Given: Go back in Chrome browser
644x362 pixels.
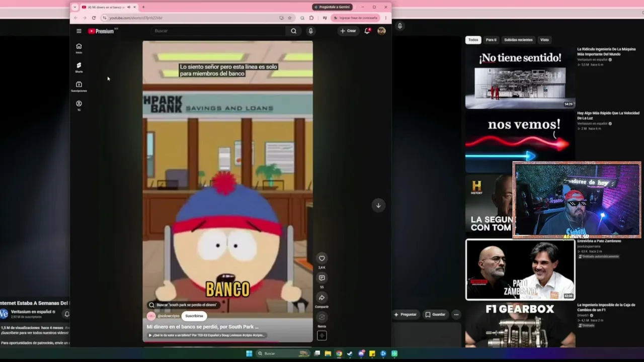Looking at the screenshot, I should 76,18.
